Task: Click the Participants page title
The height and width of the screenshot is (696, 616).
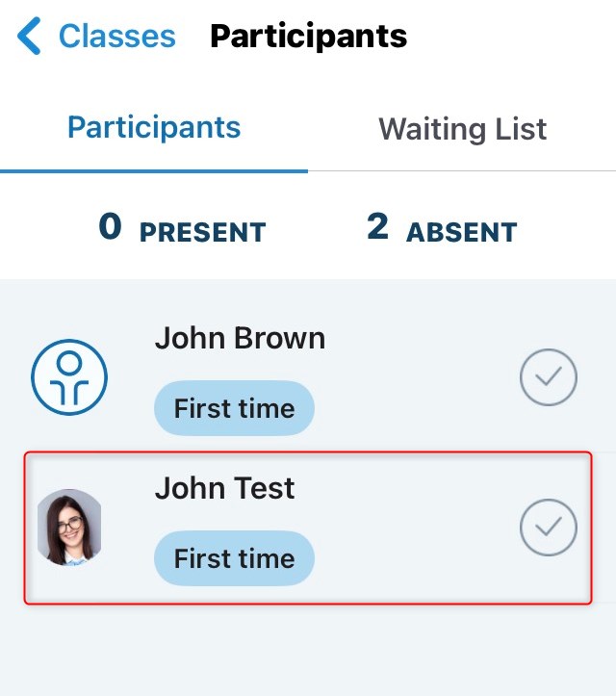Action: coord(308,37)
